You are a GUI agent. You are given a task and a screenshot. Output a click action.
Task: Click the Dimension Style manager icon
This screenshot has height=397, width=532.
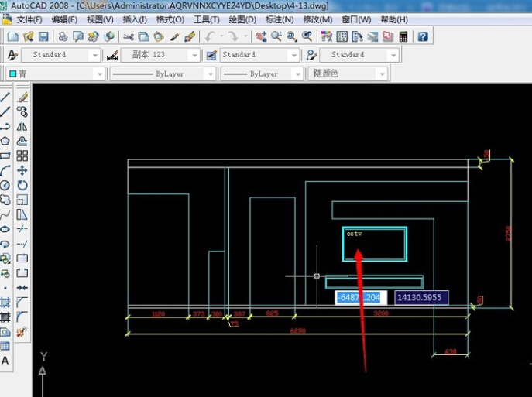click(112, 55)
